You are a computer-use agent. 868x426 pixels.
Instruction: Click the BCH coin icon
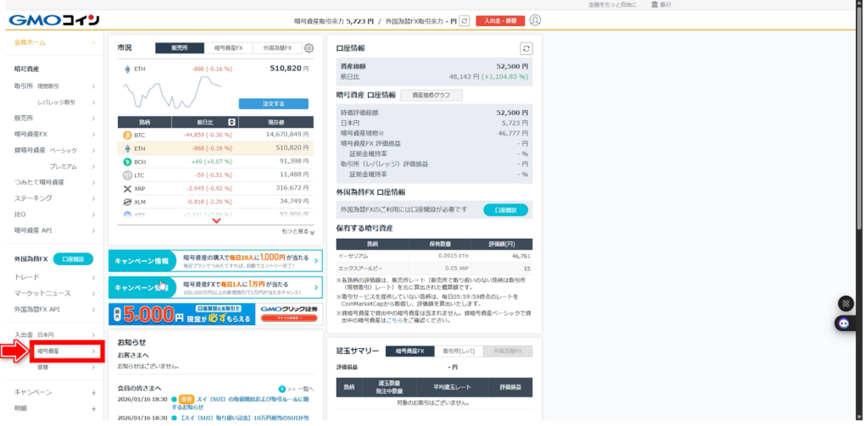pyautogui.click(x=128, y=161)
